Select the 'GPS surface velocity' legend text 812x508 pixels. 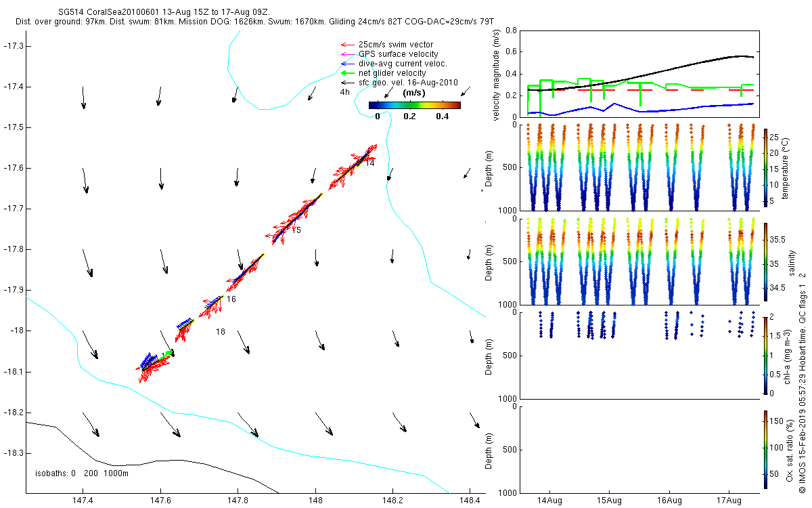[398, 54]
